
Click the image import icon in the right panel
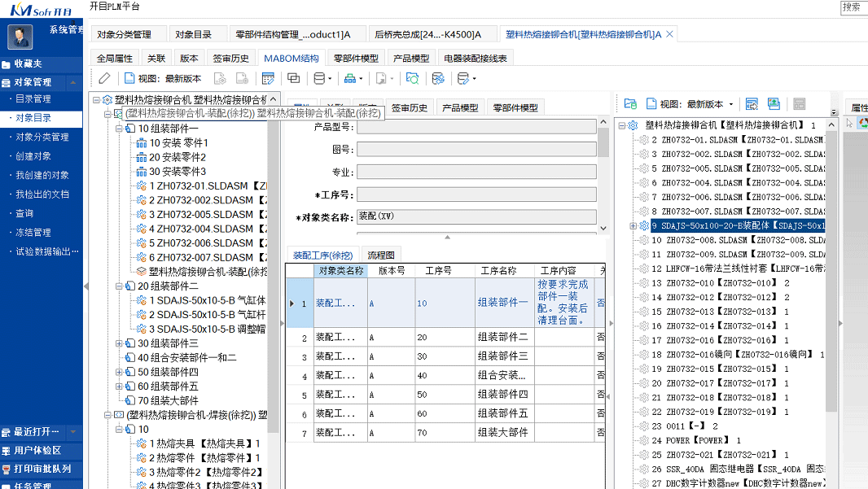(773, 103)
